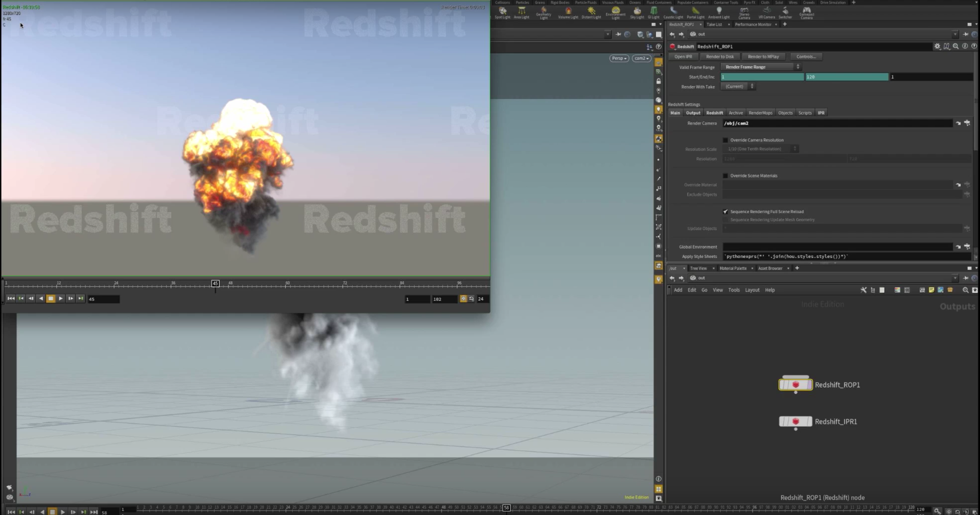
Task: Click the gear icon in Redshift_ROP1 parameter header
Action: click(937, 46)
